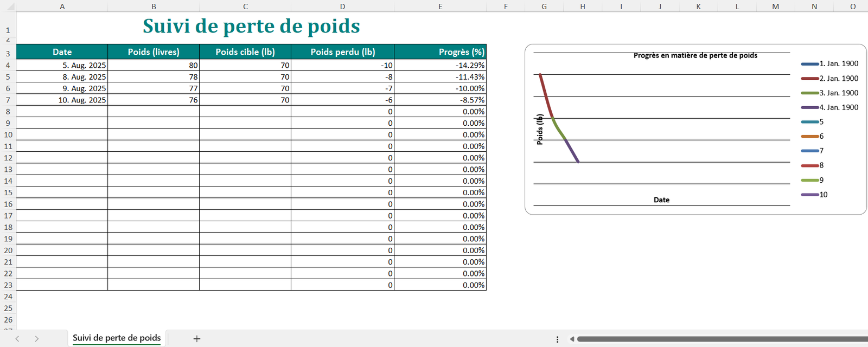This screenshot has height=347, width=868.
Task: Click legend entry '10' in chart
Action: click(814, 195)
